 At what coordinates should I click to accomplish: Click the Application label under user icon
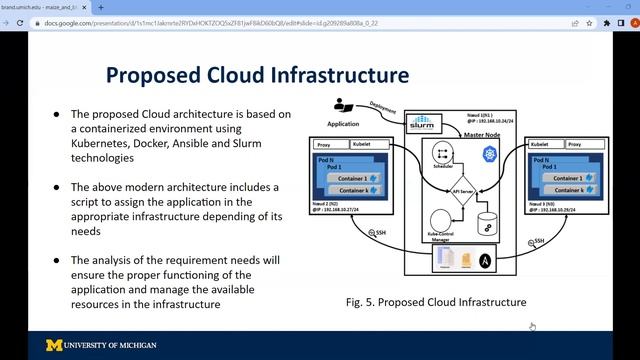coord(343,124)
